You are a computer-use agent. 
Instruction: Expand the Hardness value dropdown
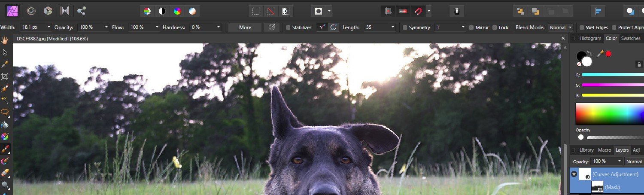coord(219,27)
